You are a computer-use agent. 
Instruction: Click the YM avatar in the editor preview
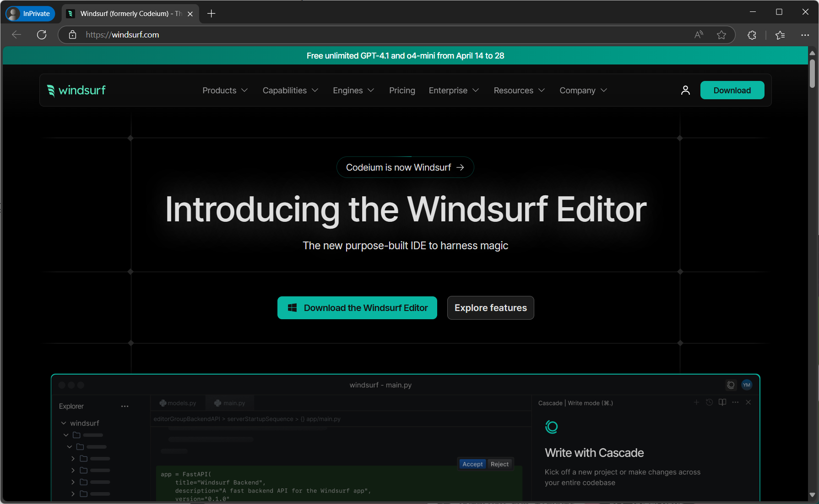coord(747,385)
